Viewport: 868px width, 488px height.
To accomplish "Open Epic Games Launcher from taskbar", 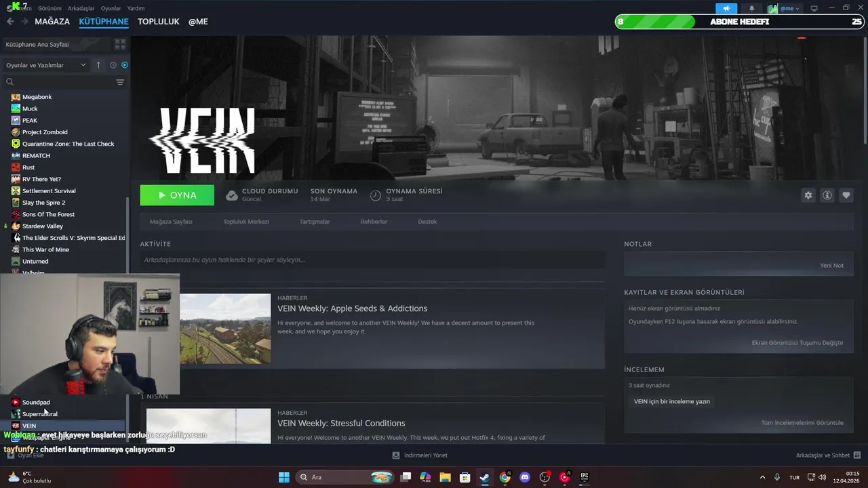I will 584,477.
